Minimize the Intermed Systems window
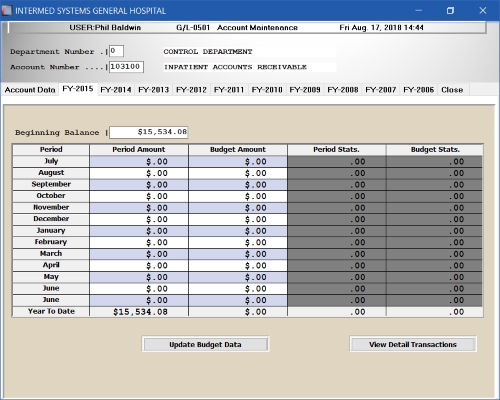The width and height of the screenshot is (500, 400). [419, 10]
